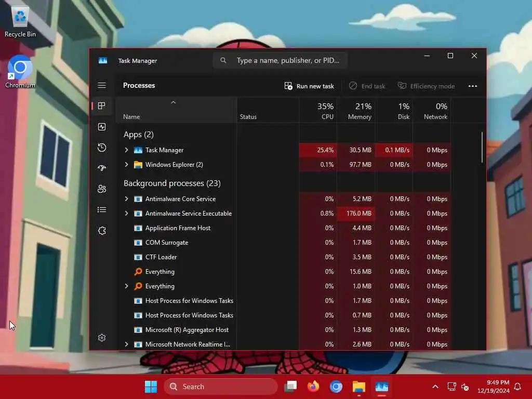Expand Antimalware Service Executable
This screenshot has height=399, width=532.
127,214
